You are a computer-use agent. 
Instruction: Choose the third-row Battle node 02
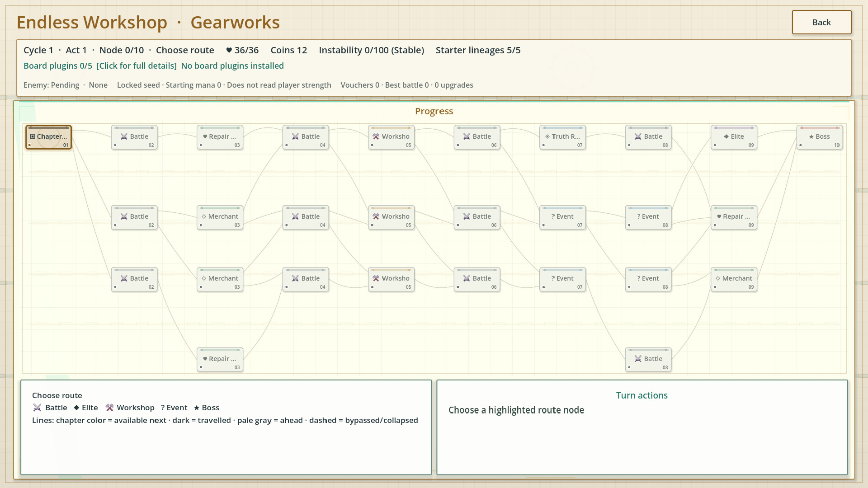click(134, 279)
